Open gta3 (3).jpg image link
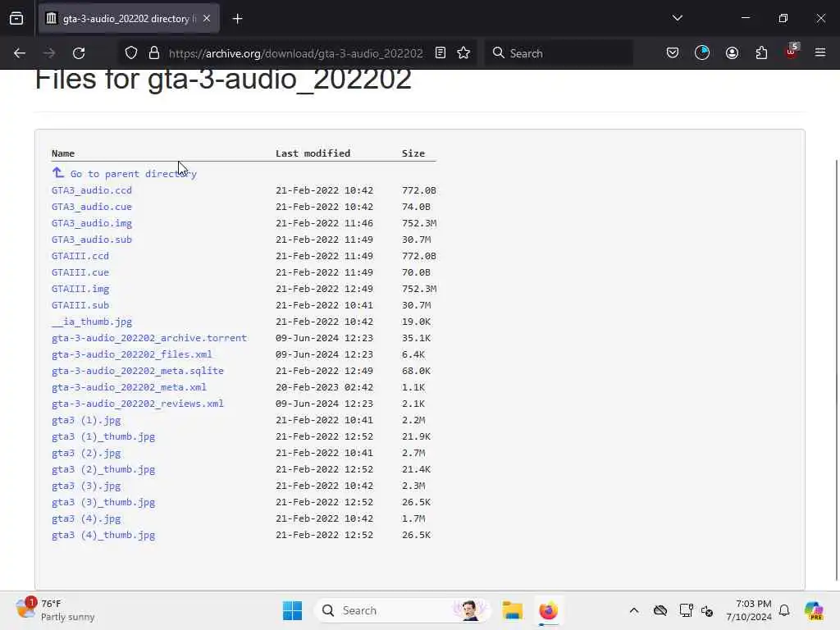This screenshot has height=630, width=840. [86, 486]
